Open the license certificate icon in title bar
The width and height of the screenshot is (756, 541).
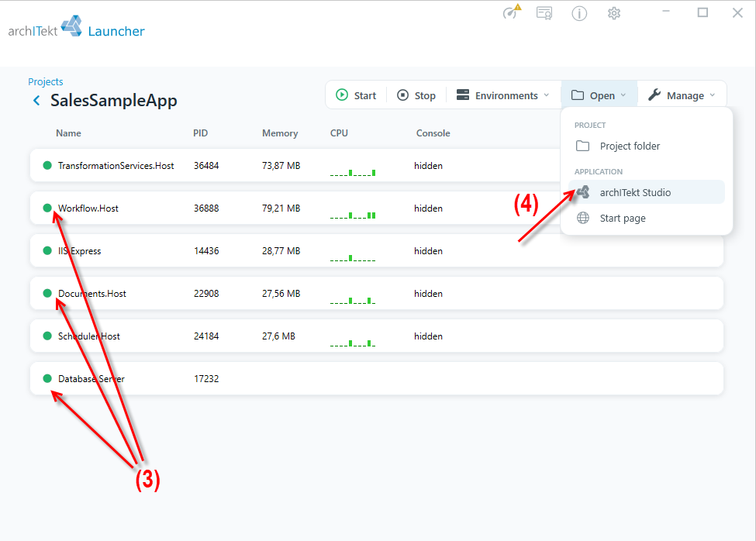tap(544, 13)
